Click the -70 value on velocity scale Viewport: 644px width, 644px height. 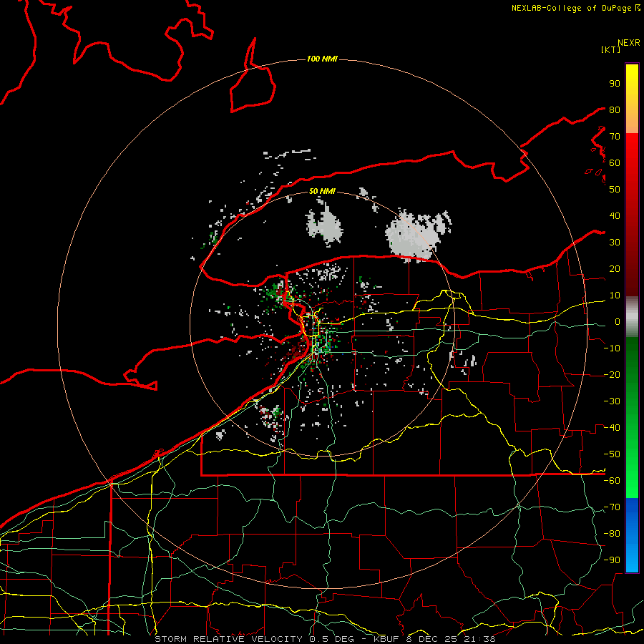click(612, 507)
